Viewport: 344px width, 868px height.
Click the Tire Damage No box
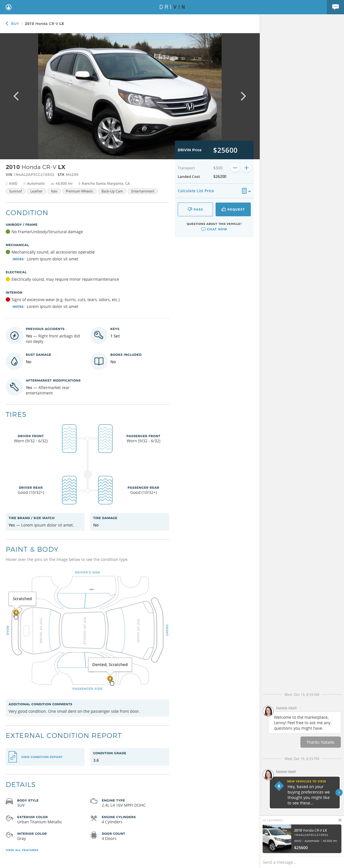pos(130,522)
